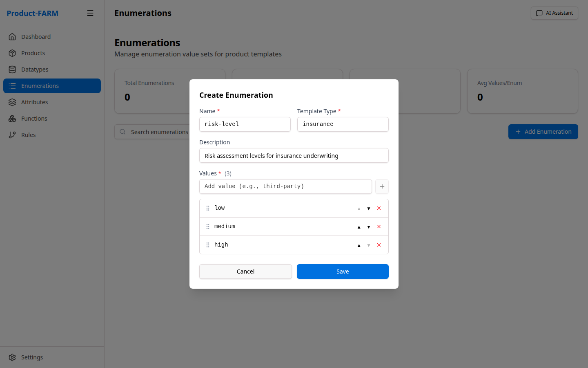
Task: Move the medium value down
Action: coord(369,227)
